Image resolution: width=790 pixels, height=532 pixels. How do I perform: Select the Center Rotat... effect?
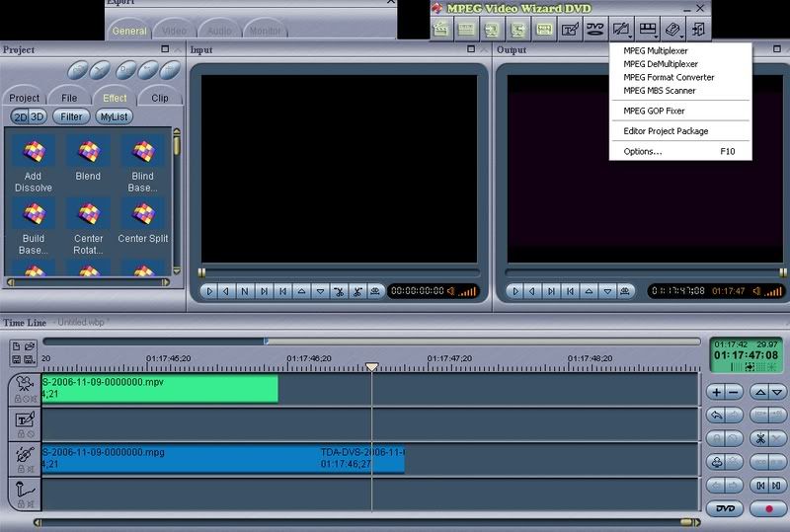click(88, 227)
